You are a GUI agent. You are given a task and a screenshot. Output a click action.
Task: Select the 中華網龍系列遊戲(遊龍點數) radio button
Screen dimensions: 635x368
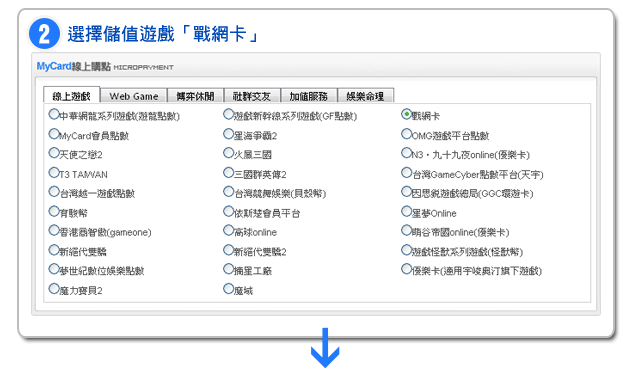(x=54, y=114)
